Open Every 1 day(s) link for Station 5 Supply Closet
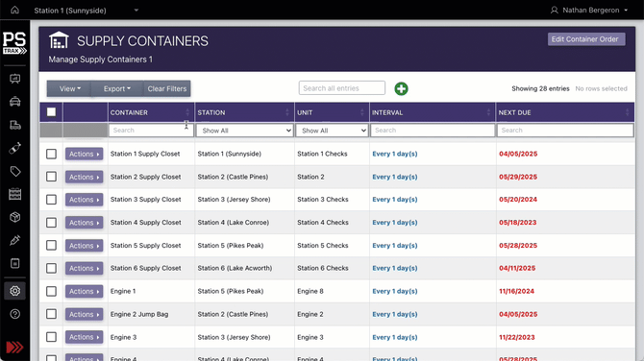The width and height of the screenshot is (644, 361). pyautogui.click(x=395, y=246)
